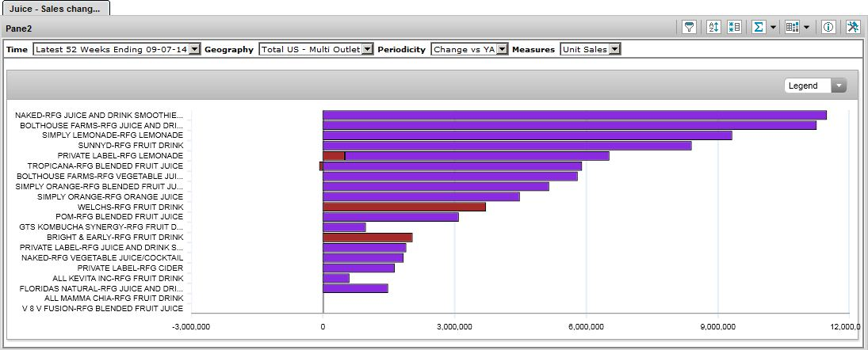
Task: Click the row list options icon
Action: tap(734, 27)
